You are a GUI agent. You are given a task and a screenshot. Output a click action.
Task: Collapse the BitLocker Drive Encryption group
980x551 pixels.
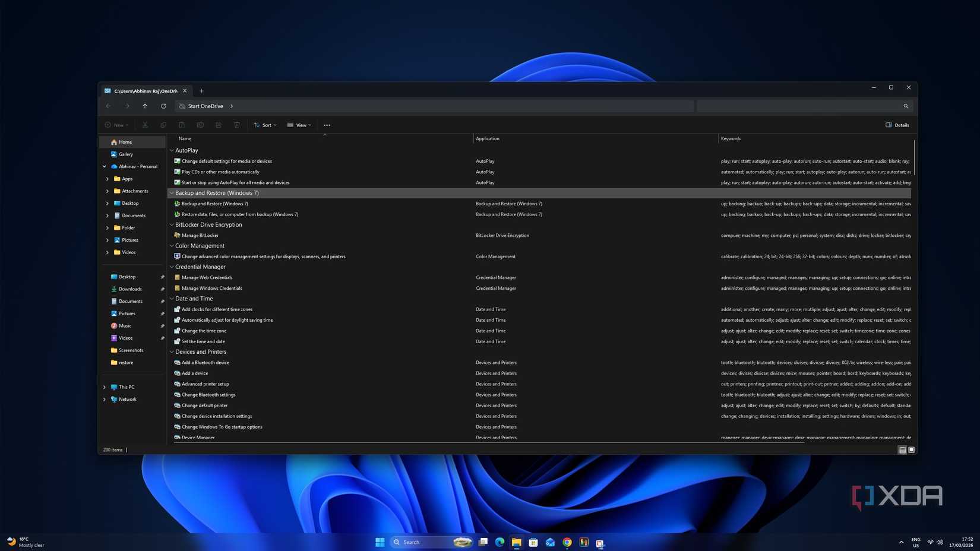coord(172,225)
